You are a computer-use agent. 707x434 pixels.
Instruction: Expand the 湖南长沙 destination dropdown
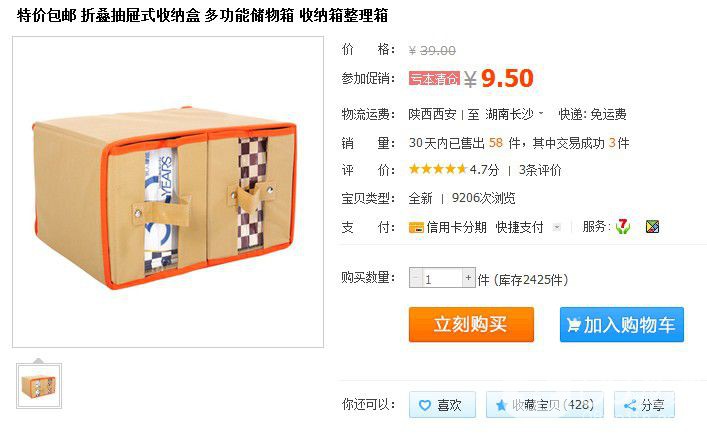tap(541, 113)
